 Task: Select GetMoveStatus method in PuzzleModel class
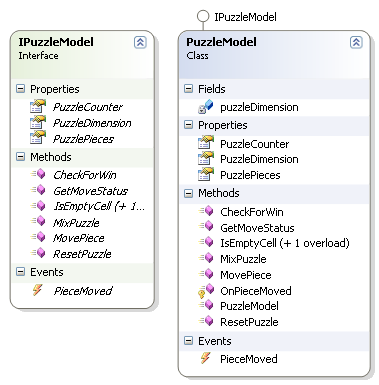257,228
